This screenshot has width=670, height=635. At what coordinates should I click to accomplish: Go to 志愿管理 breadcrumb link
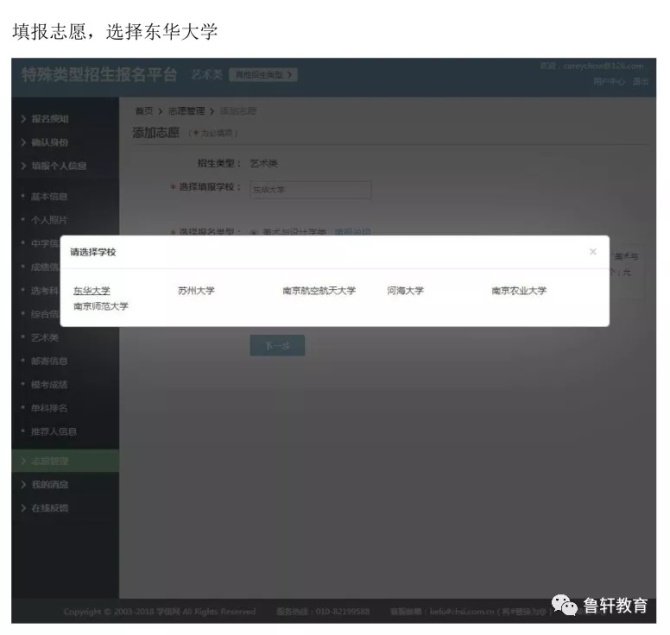[187, 111]
